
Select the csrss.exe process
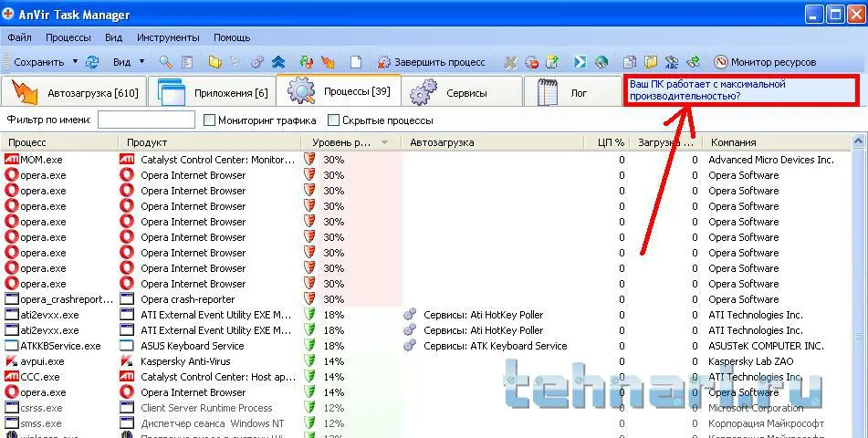coord(426,408)
